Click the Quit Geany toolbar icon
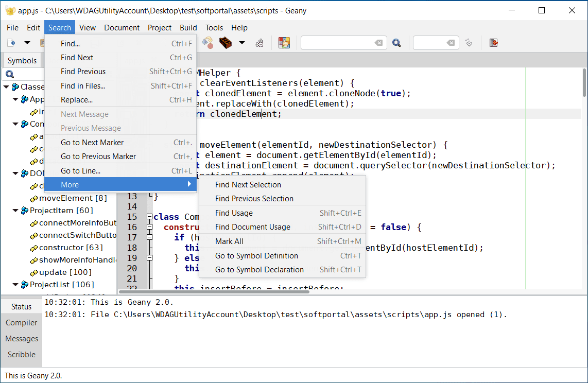Image resolution: width=588 pixels, height=383 pixels. pos(493,43)
